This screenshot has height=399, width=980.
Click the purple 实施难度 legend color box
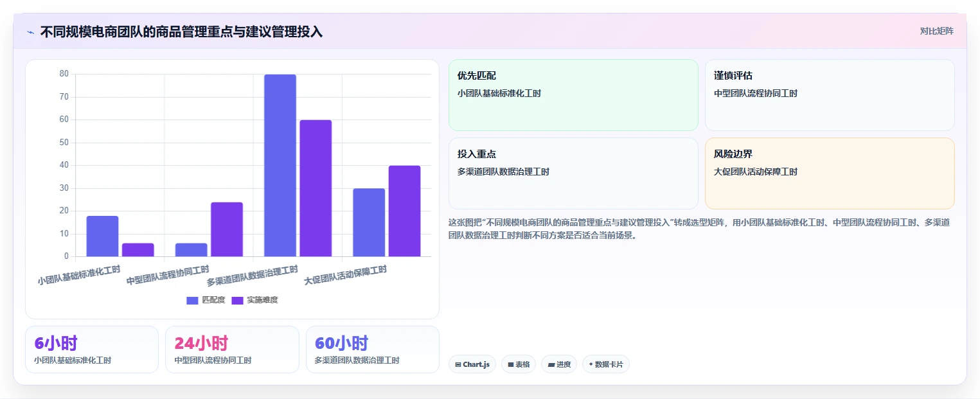[x=237, y=300]
